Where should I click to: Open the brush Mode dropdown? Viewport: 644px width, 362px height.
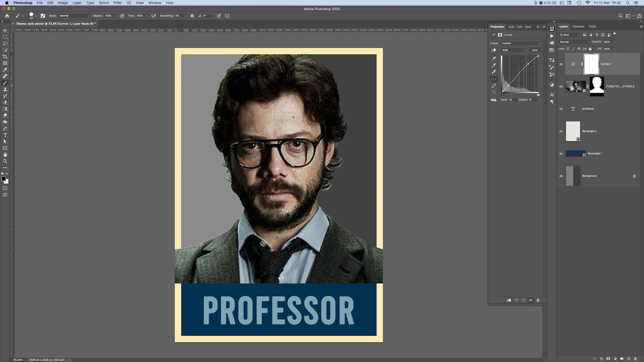pyautogui.click(x=74, y=16)
